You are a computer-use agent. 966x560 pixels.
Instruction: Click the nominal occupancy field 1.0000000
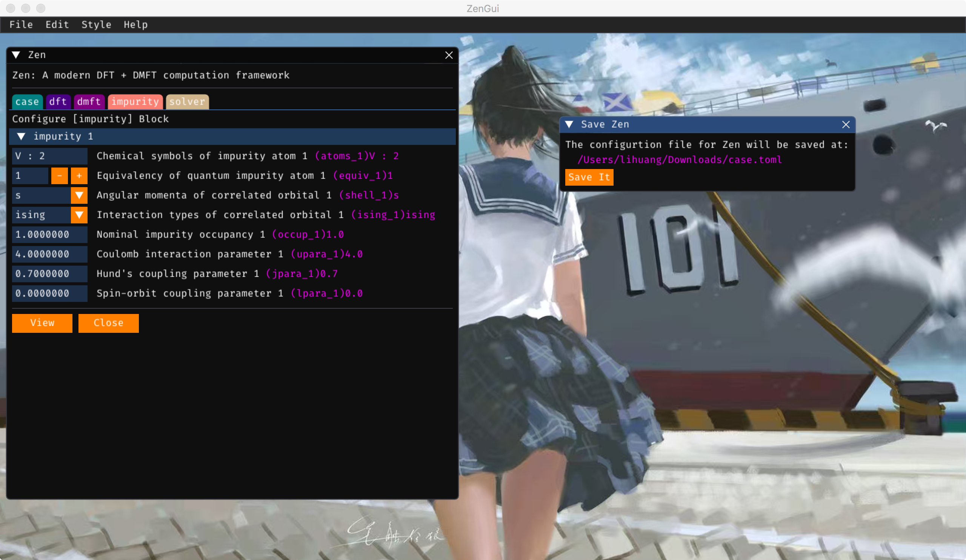point(50,235)
